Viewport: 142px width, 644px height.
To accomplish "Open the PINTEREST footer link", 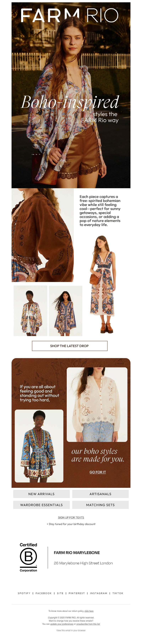I will coord(77,593).
